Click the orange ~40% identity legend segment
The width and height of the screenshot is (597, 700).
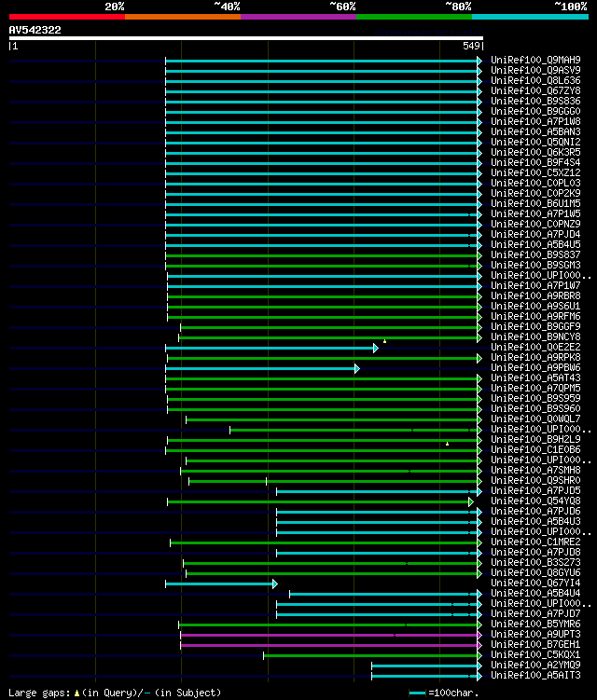[183, 17]
